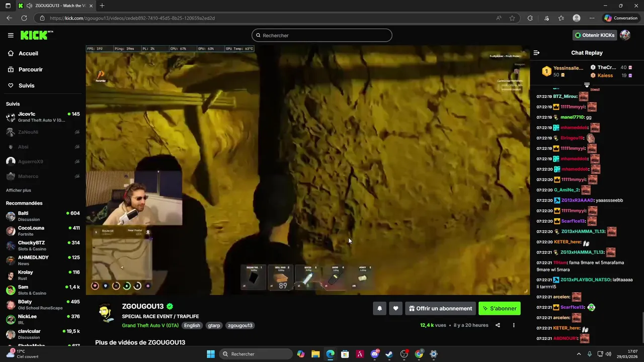The image size is (644, 362).
Task: Expand followed list with Afficher plus
Action: [19, 191]
